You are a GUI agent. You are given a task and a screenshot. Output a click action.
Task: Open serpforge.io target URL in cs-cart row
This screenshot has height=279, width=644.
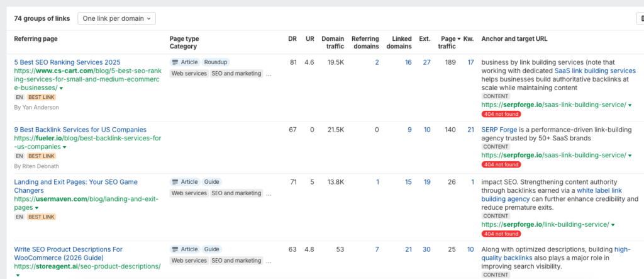pos(553,105)
